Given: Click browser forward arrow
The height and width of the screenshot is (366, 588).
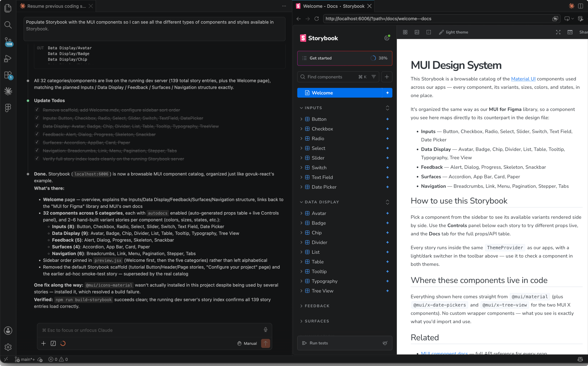Looking at the screenshot, I should 307,19.
